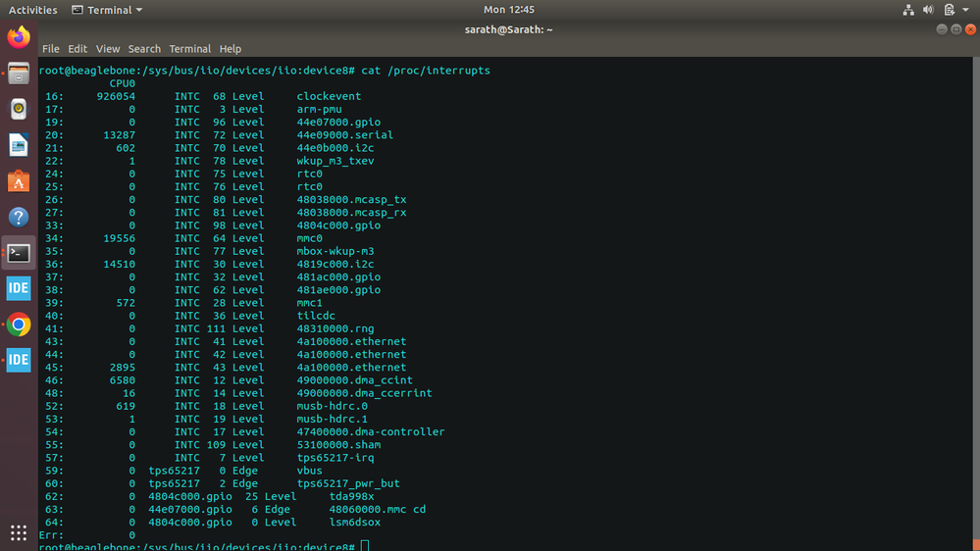Open the second IDE dock icon below Chrome
This screenshot has height=551, width=980.
coord(18,360)
